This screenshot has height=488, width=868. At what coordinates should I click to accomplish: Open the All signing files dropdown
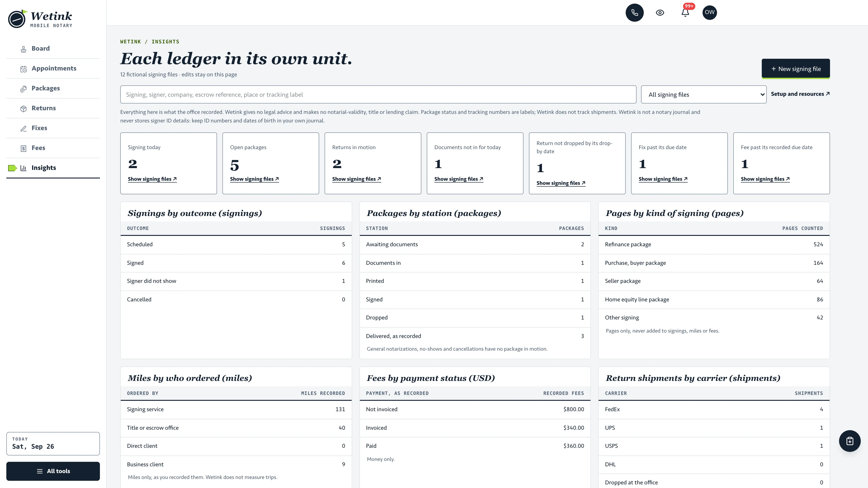point(704,95)
